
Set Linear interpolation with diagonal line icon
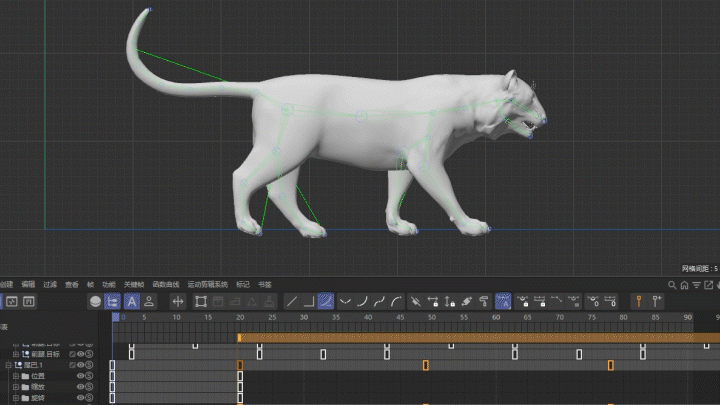[x=292, y=302]
